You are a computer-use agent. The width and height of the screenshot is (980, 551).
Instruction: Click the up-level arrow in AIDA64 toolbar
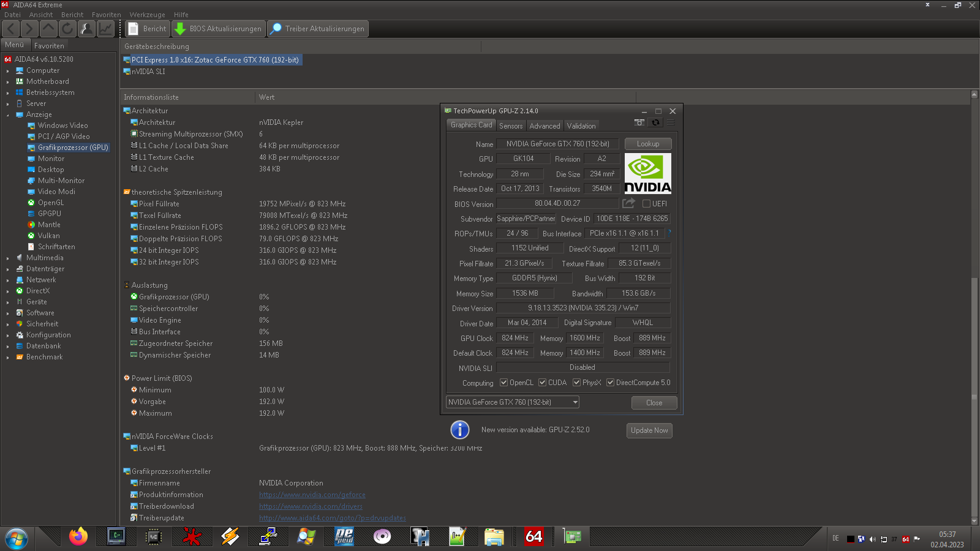pyautogui.click(x=48, y=29)
